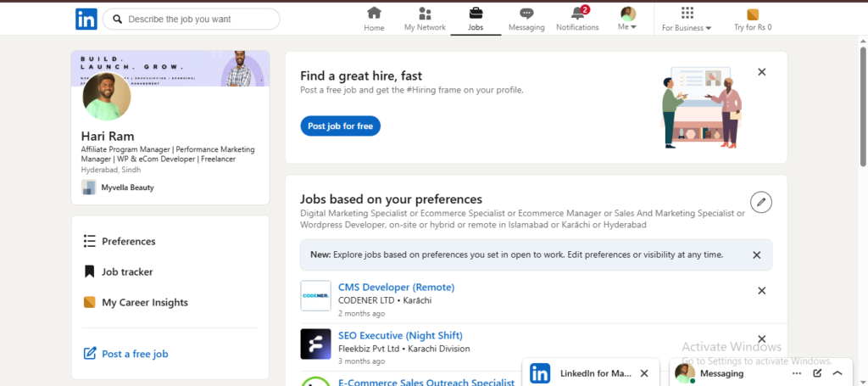Close the LinkedIn for Ma... popup
This screenshot has height=386, width=868.
[644, 373]
